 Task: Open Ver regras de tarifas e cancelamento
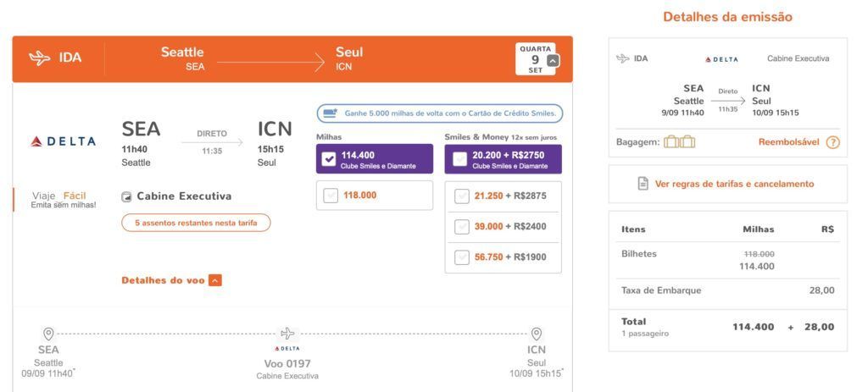734,184
